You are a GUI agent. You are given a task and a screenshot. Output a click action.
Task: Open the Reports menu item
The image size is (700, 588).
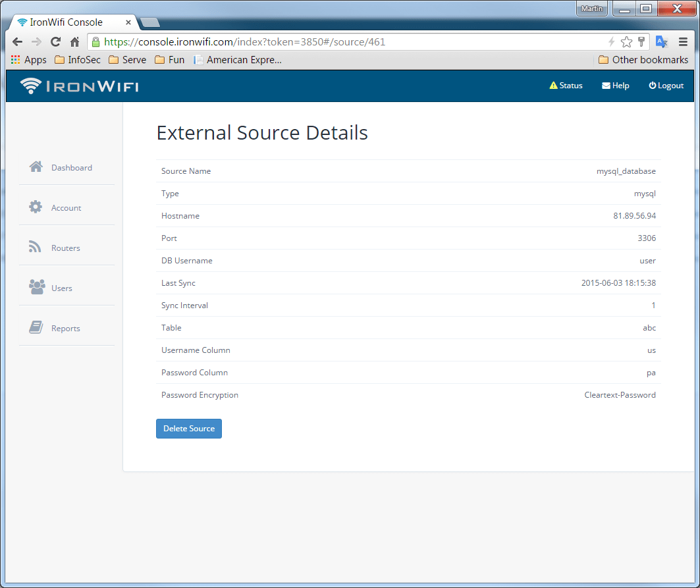[x=67, y=328]
